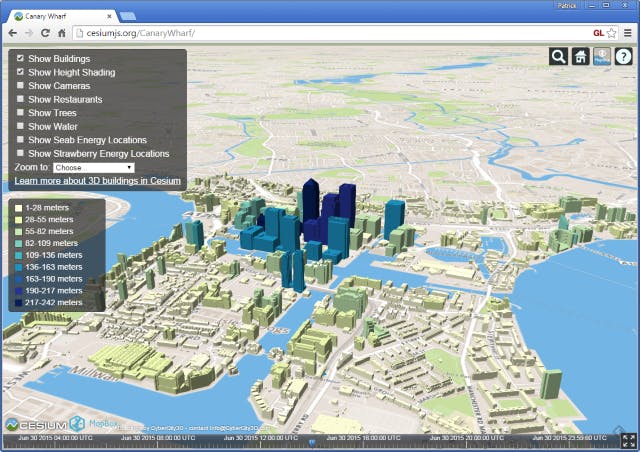
Task: Reload the Canary Wharf page
Action: coord(45,33)
